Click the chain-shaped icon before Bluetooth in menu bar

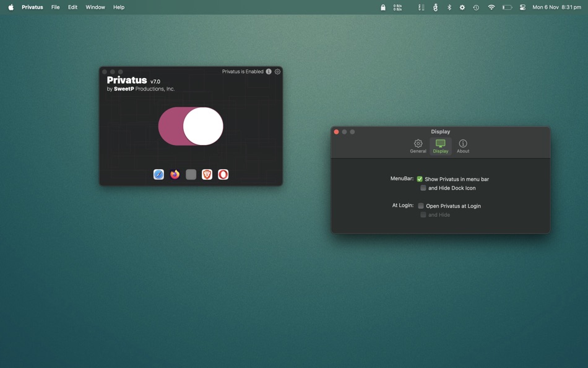[x=435, y=7]
